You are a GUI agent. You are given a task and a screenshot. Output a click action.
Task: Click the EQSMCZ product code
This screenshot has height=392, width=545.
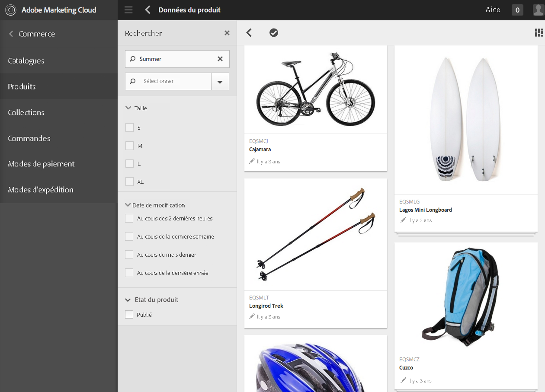coord(409,360)
